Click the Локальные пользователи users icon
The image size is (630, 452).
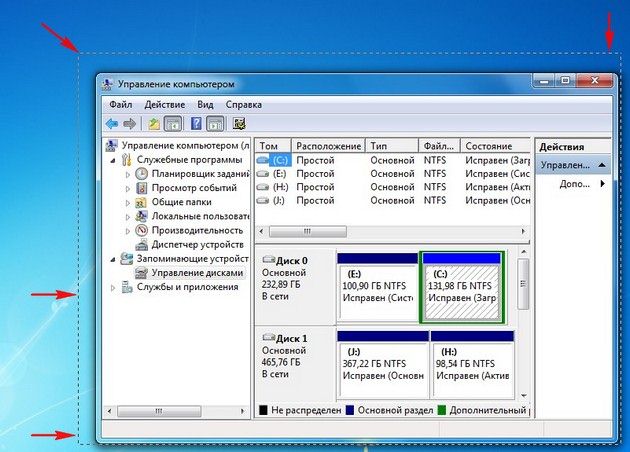(x=141, y=217)
